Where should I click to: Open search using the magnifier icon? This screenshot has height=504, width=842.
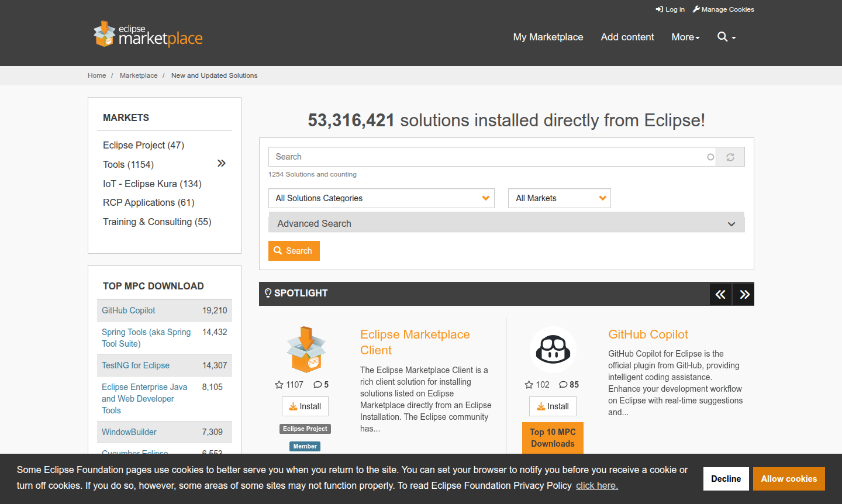[x=723, y=37]
